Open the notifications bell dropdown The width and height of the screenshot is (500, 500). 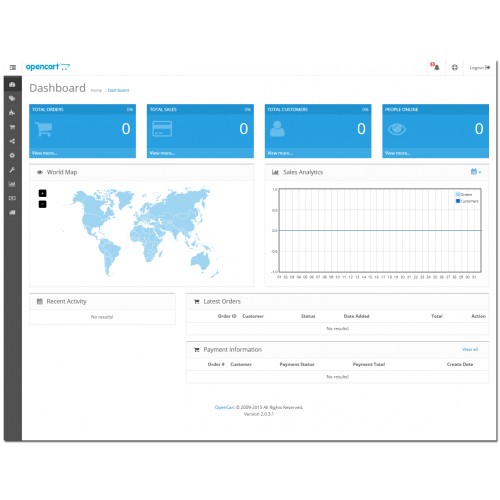pyautogui.click(x=435, y=66)
